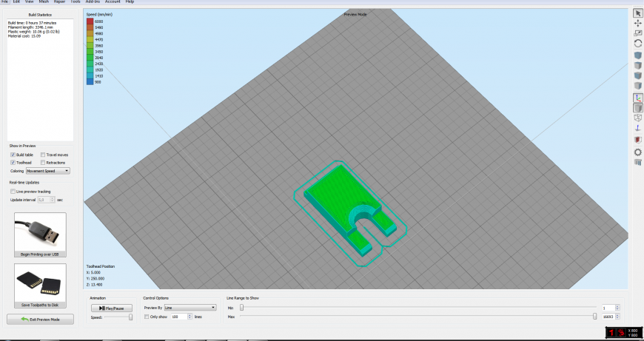Switch to top view cube icon
This screenshot has width=644, height=341.
(638, 66)
